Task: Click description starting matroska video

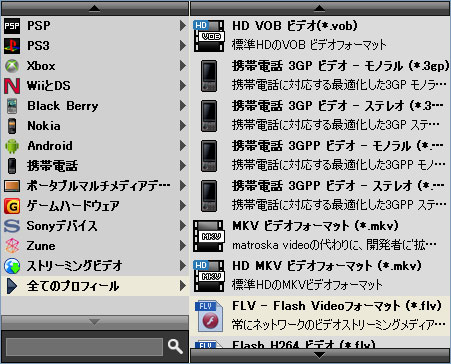Action: pos(334,245)
